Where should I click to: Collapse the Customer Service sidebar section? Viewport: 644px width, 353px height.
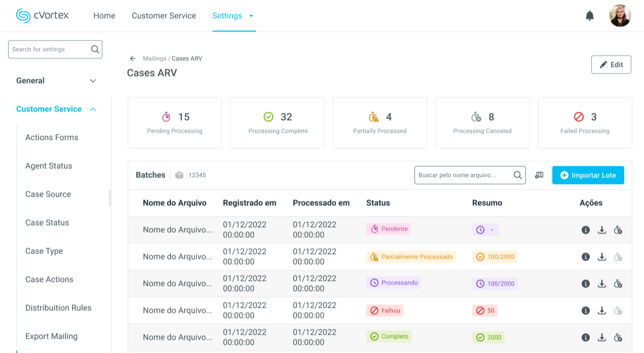click(x=93, y=109)
